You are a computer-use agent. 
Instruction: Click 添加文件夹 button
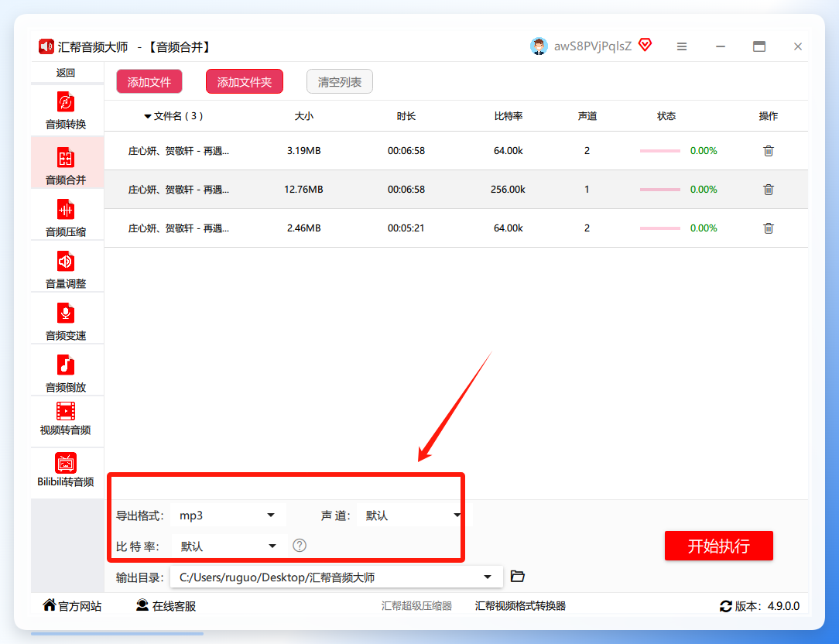245,82
